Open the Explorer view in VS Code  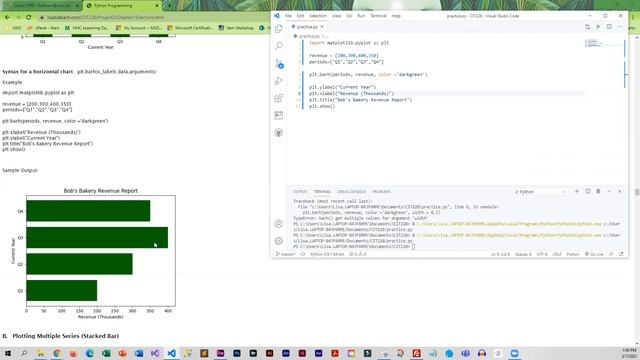(x=279, y=29)
